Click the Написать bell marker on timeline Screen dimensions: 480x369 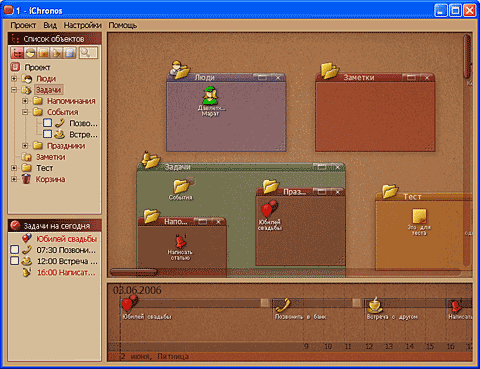456,305
